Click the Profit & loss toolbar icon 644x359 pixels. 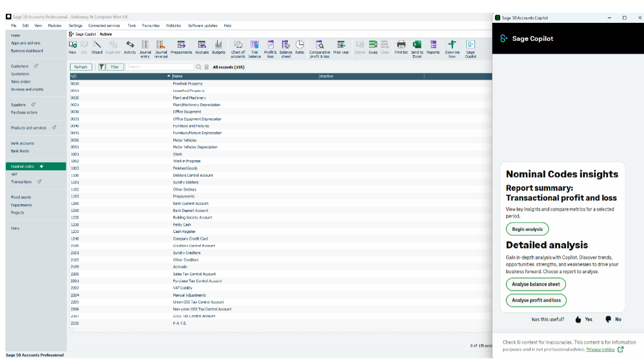[270, 49]
